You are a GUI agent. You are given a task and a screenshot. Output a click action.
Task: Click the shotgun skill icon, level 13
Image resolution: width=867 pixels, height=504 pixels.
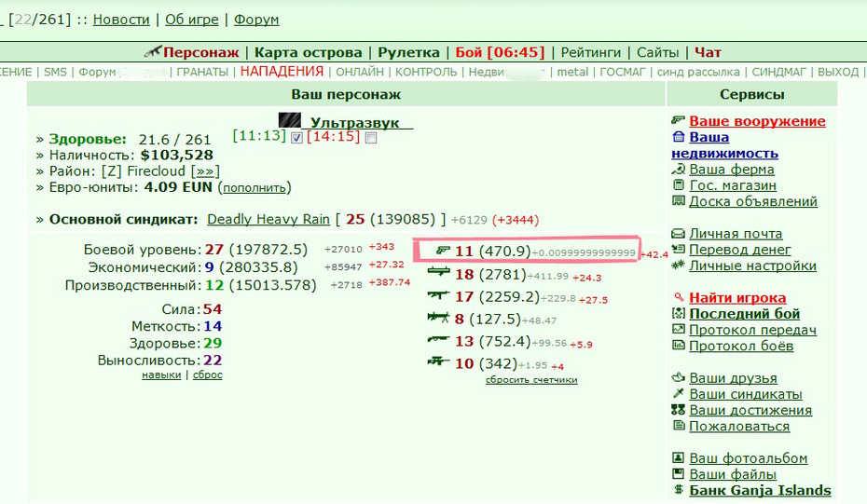(438, 339)
